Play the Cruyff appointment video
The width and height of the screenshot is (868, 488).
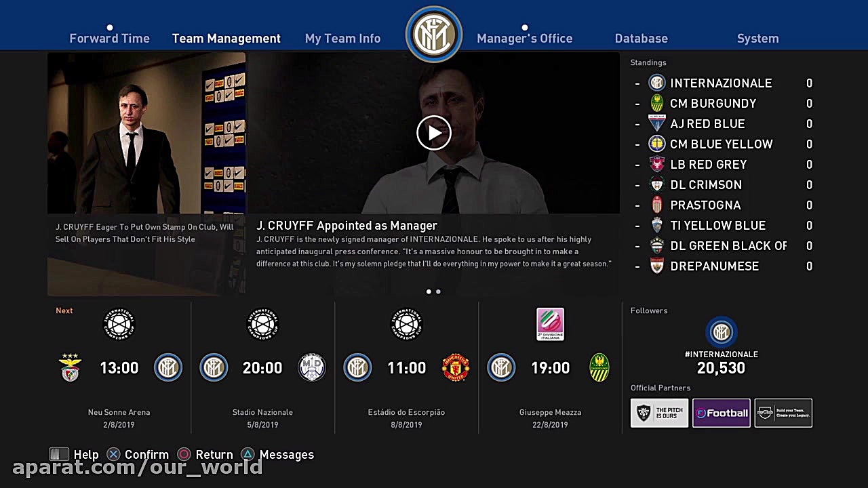click(434, 133)
